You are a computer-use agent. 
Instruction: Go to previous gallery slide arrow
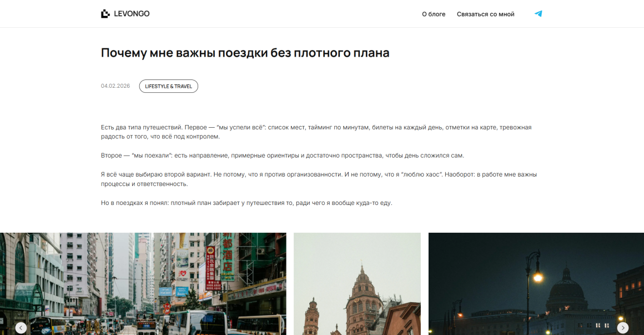pyautogui.click(x=21, y=328)
